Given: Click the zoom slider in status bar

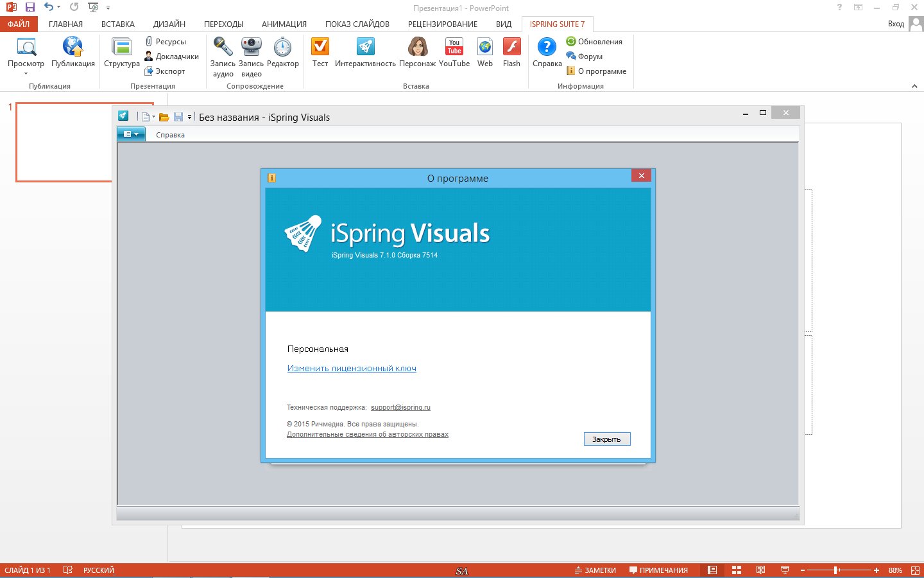Looking at the screenshot, I should coord(836,570).
